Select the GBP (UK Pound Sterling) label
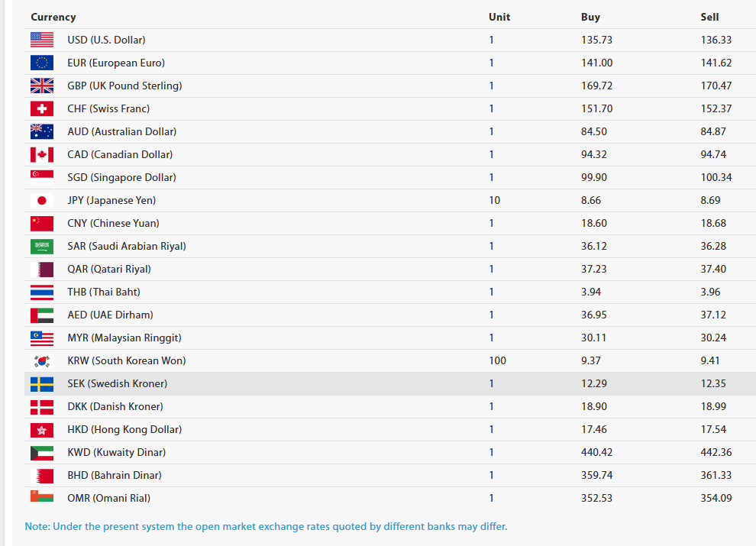This screenshot has height=546, width=756. tap(124, 86)
